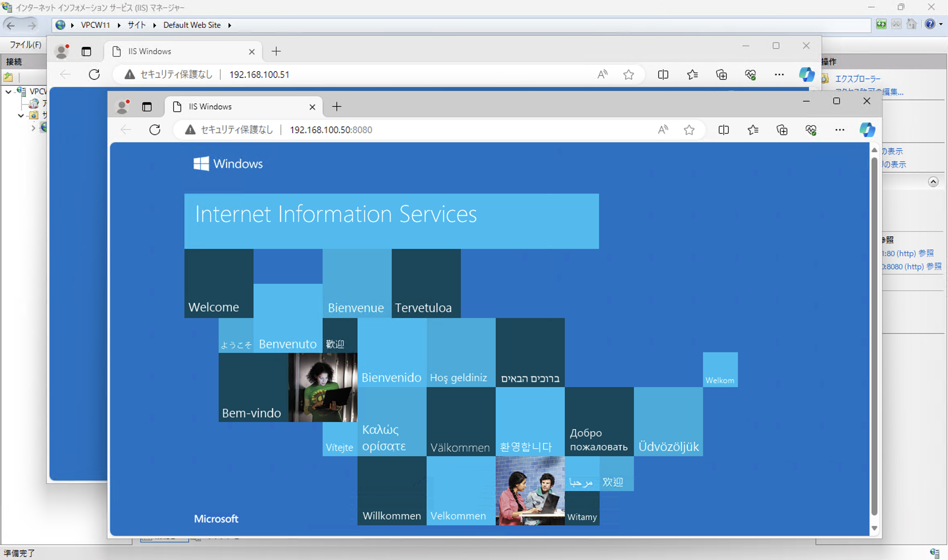Open new tab in front Edge window
Image resolution: width=948 pixels, height=560 pixels.
click(x=336, y=107)
